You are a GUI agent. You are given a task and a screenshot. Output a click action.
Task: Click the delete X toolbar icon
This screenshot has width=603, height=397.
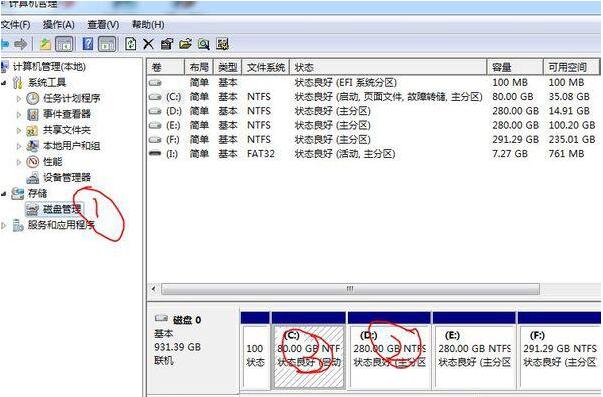pos(148,44)
